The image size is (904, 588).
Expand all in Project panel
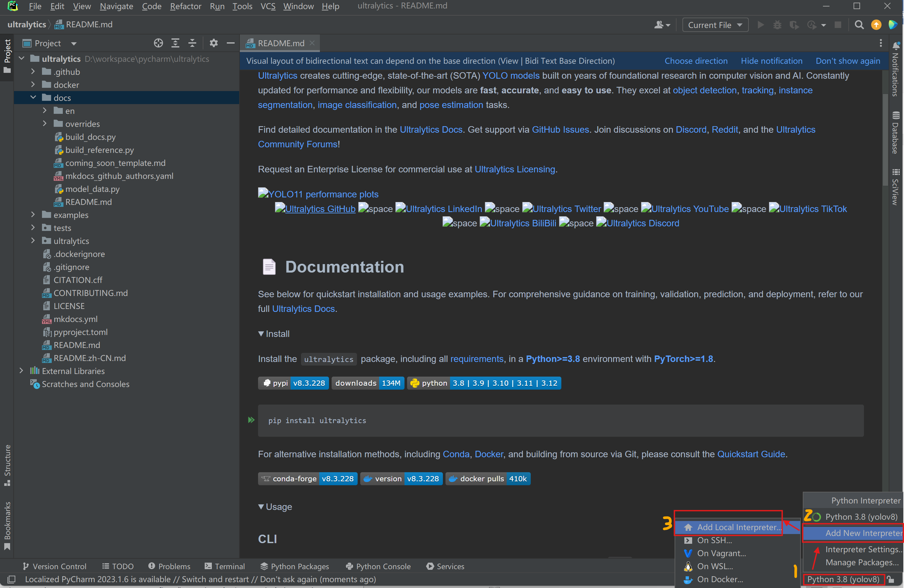click(x=175, y=43)
